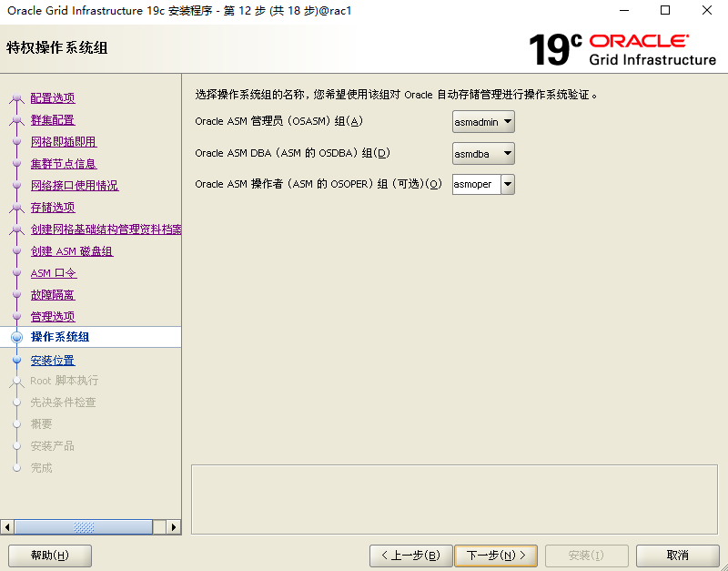Open the ASM 口令 step
The height and width of the screenshot is (571, 728).
(x=54, y=273)
